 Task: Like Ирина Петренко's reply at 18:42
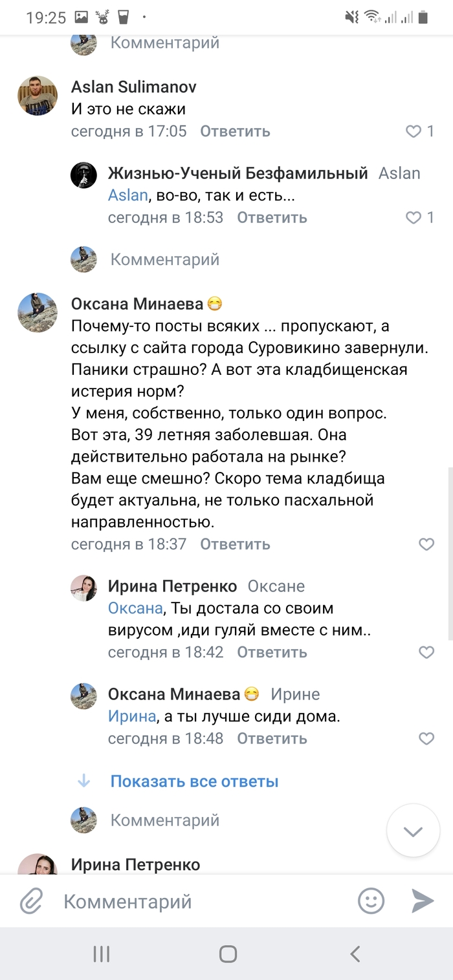[x=426, y=652]
